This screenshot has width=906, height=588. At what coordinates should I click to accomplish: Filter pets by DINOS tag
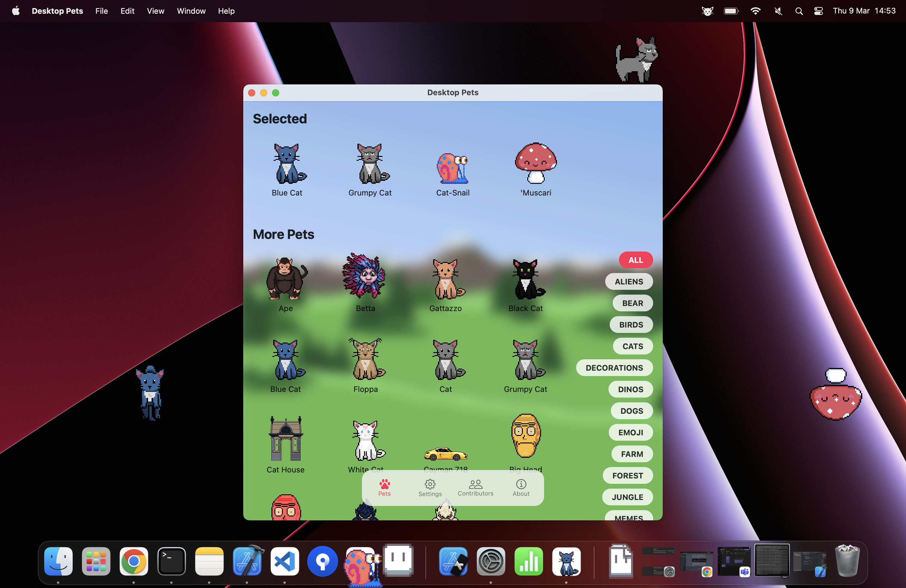pos(630,390)
